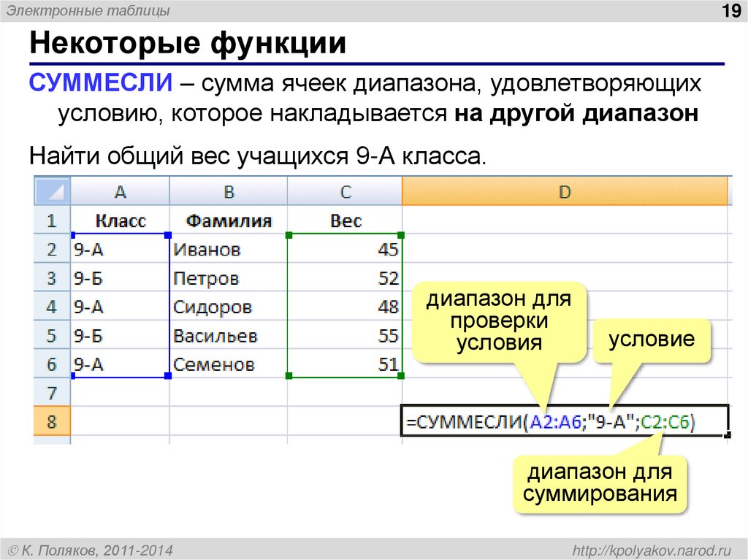Click class cell '9-Б' in row 3

pos(120,277)
